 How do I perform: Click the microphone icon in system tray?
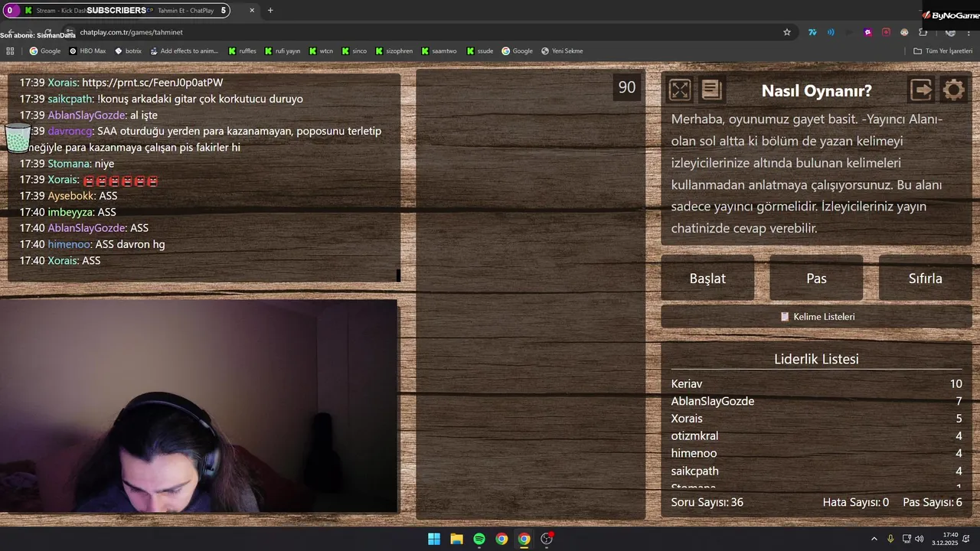coord(890,539)
